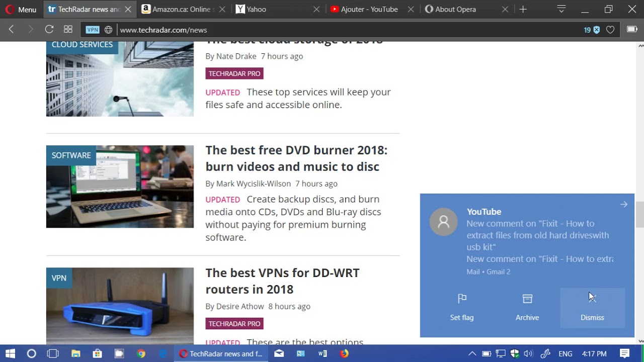644x362 pixels.
Task: Click TechRadar Pro badge under Desire Athow
Action: point(234,324)
